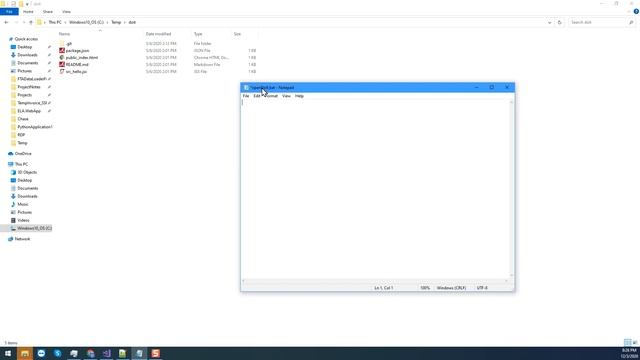
Task: Open the Windows Start button
Action: pyautogui.click(x=8, y=353)
